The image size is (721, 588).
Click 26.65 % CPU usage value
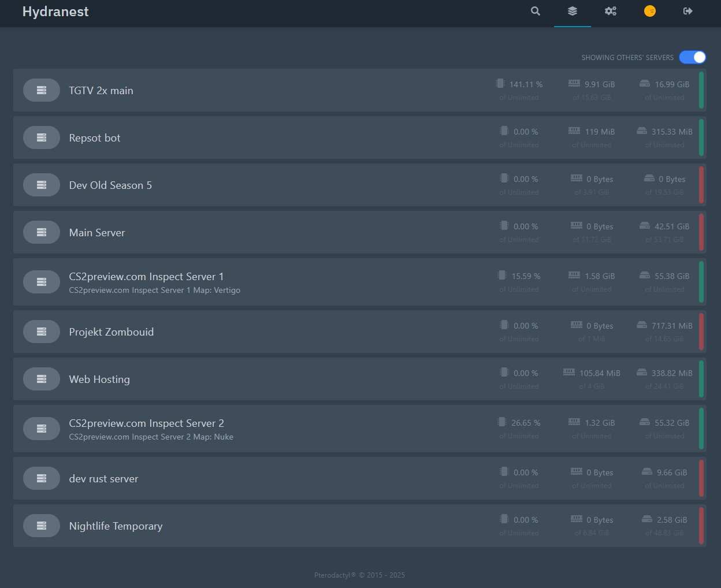pos(526,423)
